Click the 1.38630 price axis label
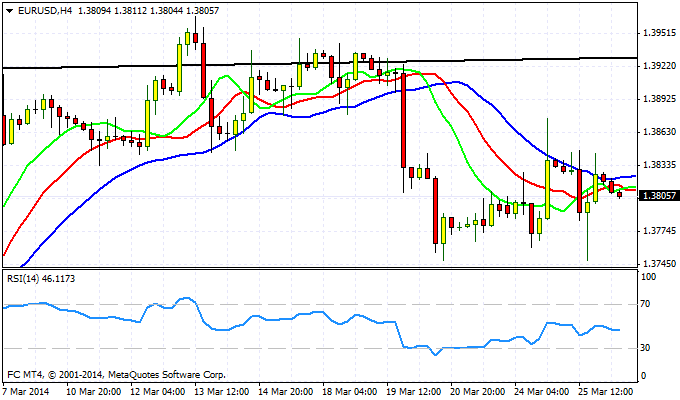This screenshot has width=680, height=400. 659,132
